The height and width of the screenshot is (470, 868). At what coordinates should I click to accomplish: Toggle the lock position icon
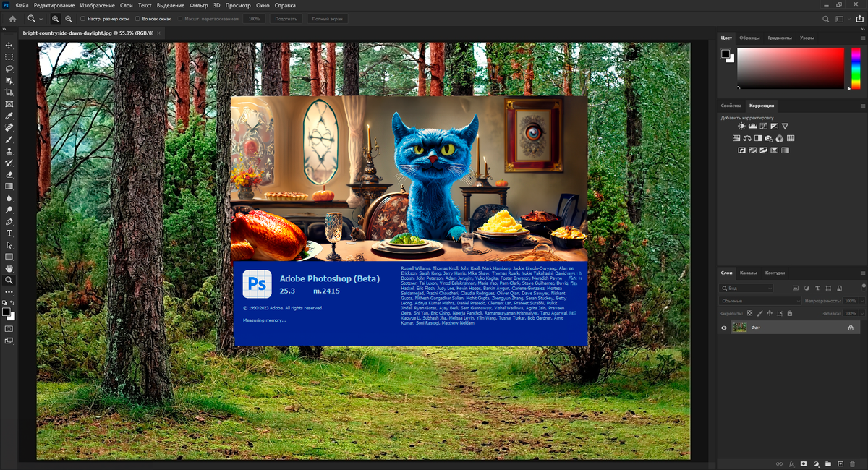click(x=770, y=313)
